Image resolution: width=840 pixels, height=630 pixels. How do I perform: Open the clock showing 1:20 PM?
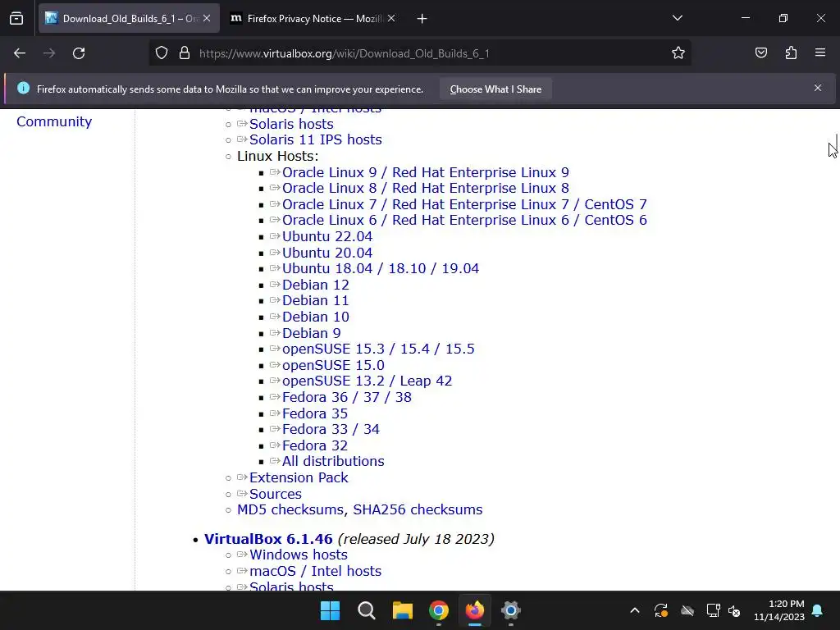click(x=779, y=610)
